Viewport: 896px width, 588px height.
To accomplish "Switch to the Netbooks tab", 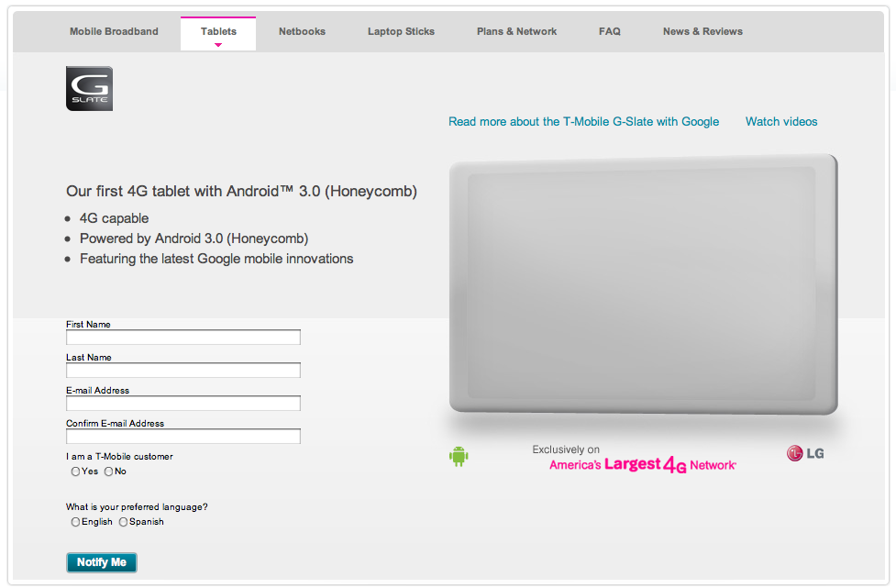I will (x=302, y=31).
